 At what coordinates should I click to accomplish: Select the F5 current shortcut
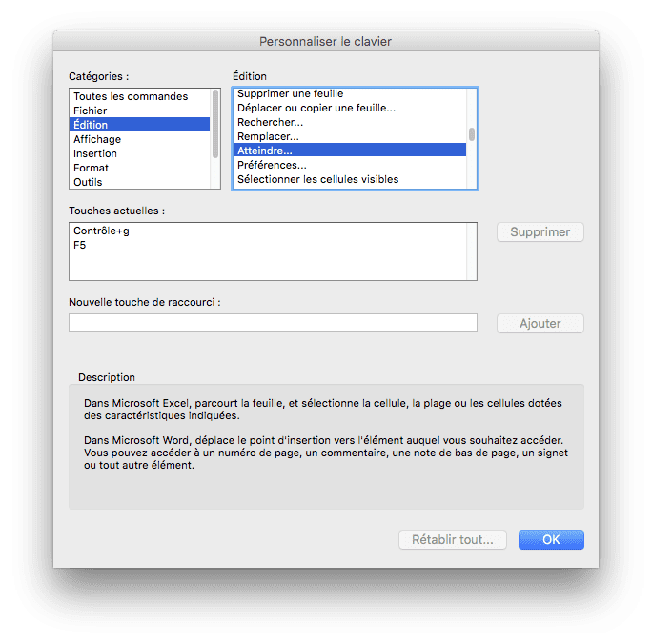268,245
